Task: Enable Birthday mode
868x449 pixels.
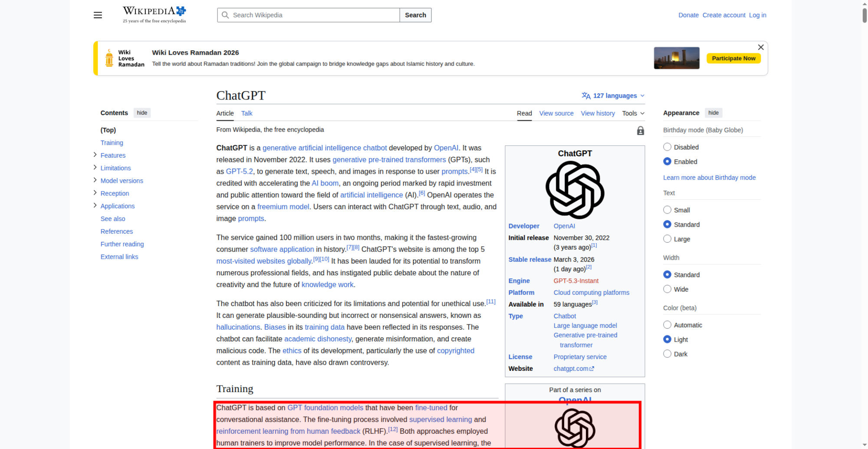Action: click(667, 161)
